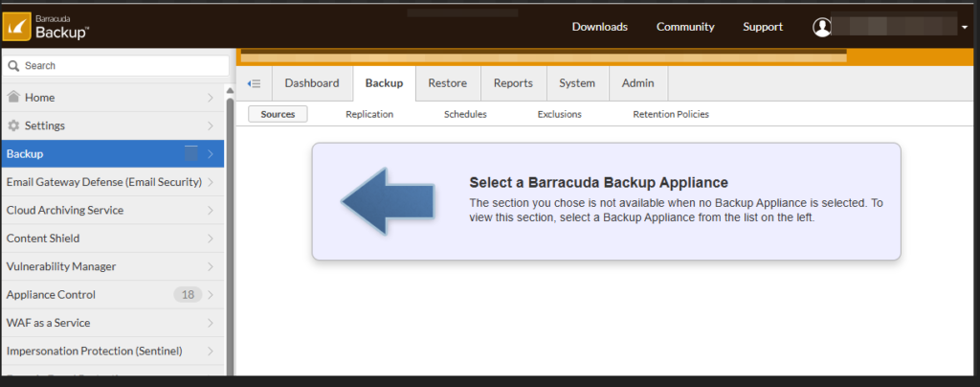The width and height of the screenshot is (980, 387).
Task: Select WAF as a Service
Action: (113, 323)
